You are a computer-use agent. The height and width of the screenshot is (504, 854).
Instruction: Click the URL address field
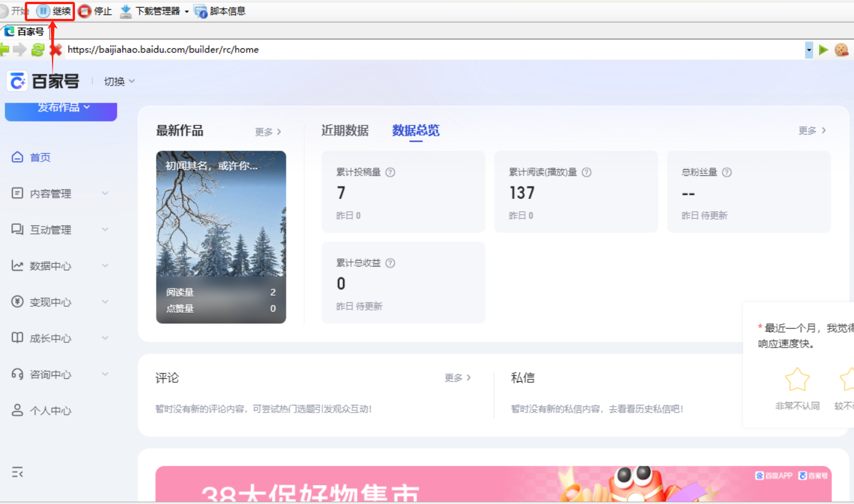434,50
